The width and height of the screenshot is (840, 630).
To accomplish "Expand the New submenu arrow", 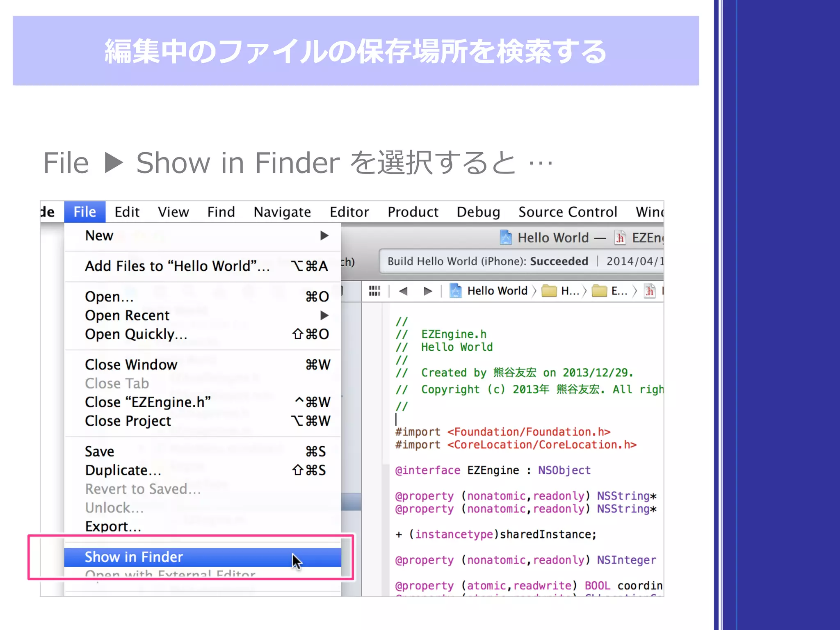I will (x=324, y=235).
